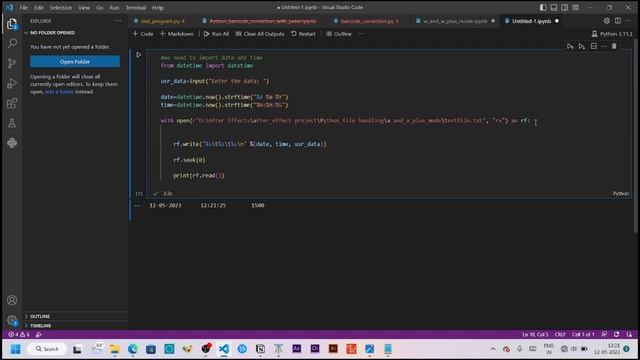Open the Edit menu

[x=39, y=7]
